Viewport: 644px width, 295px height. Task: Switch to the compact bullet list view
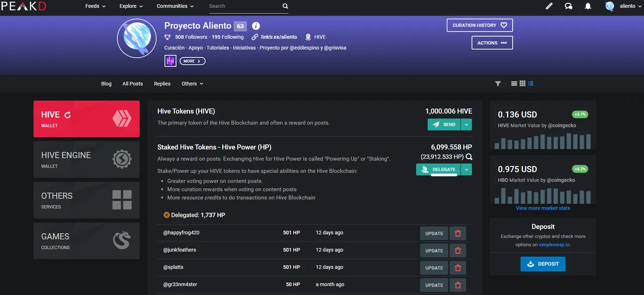pyautogui.click(x=531, y=83)
